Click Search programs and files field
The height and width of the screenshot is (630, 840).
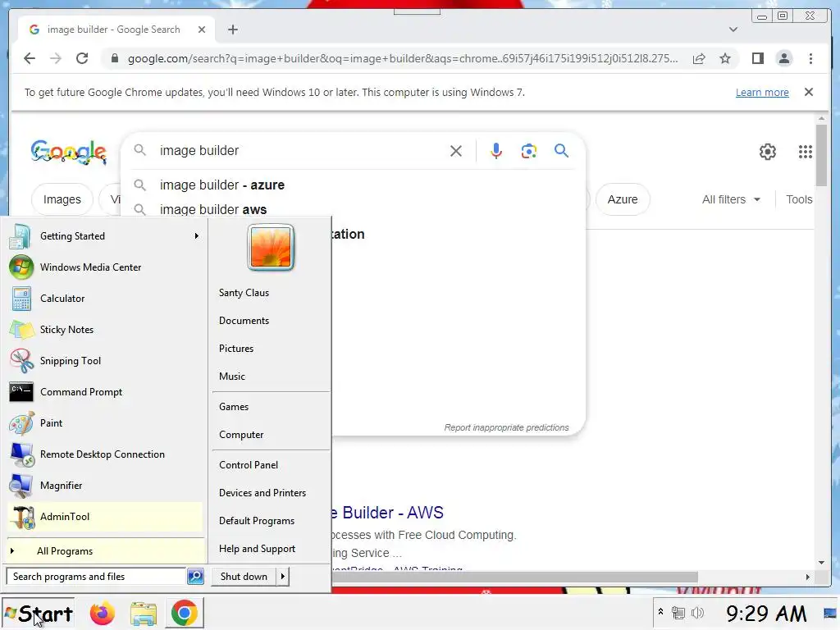(x=97, y=577)
